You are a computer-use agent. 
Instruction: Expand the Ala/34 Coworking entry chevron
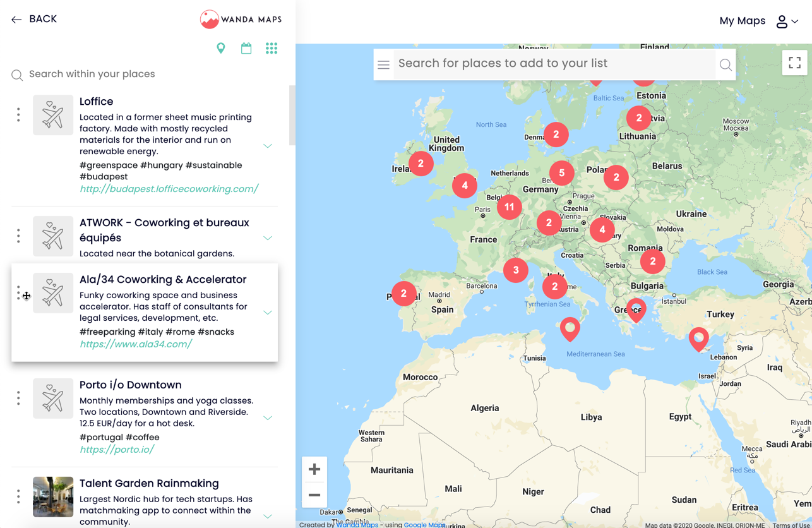[268, 312]
